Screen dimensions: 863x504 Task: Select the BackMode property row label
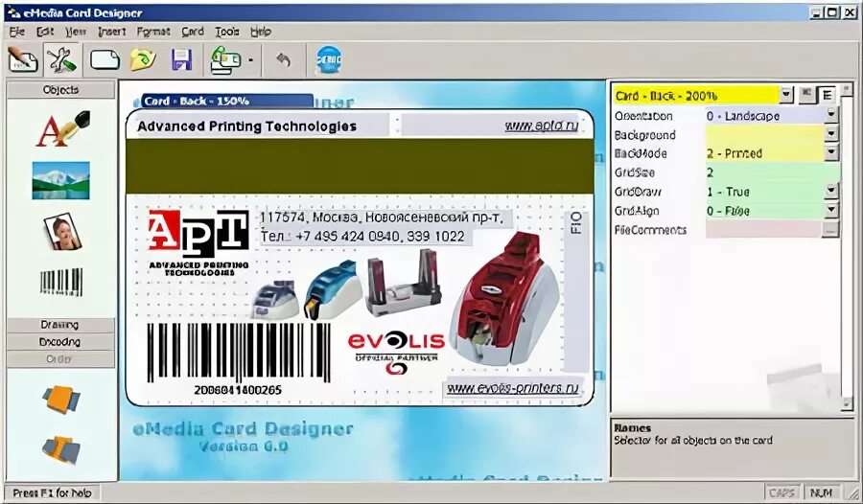[x=641, y=153]
